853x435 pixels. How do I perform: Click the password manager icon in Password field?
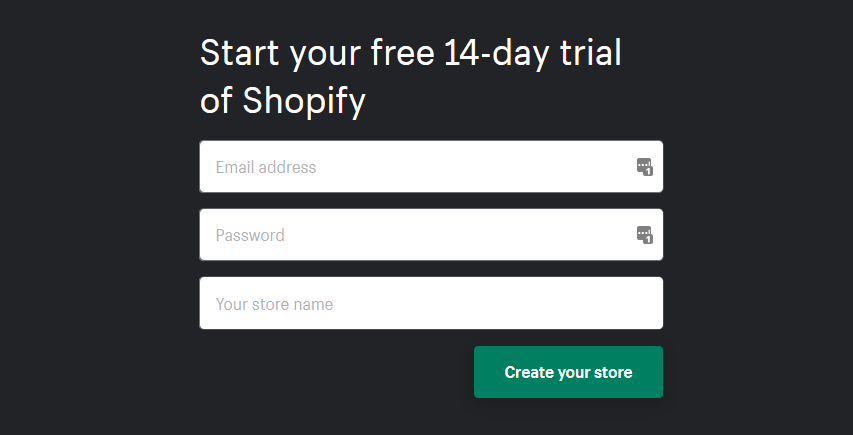tap(645, 235)
